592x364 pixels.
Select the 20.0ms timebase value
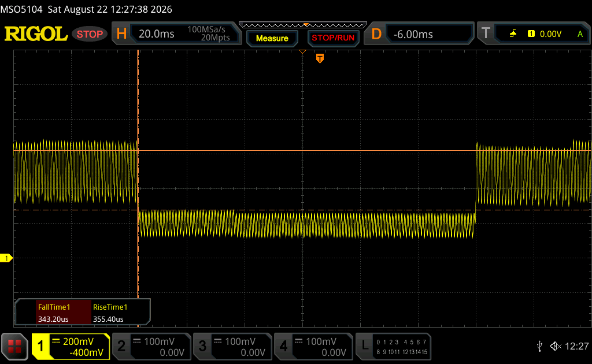[156, 34]
